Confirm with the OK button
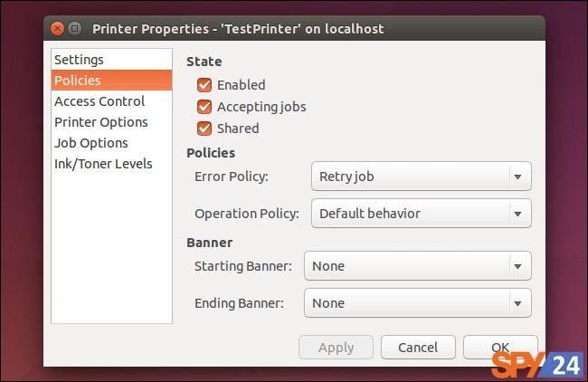Image resolution: width=588 pixels, height=382 pixels. 500,348
